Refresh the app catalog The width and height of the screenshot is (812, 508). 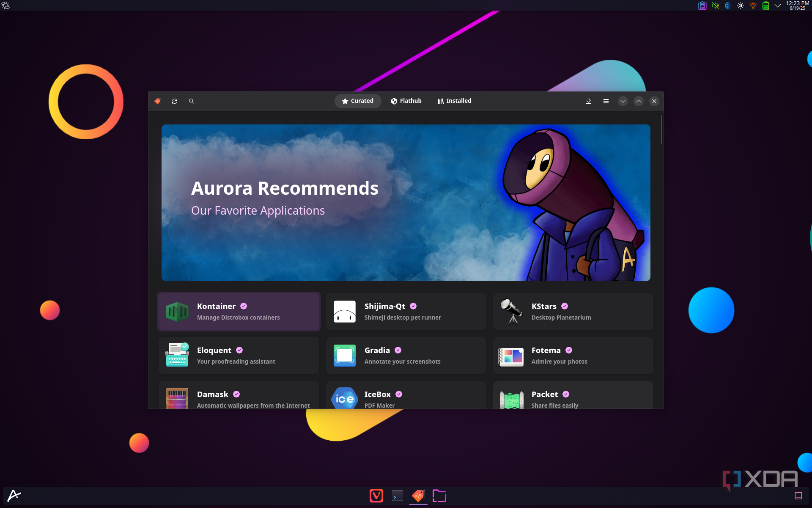pos(175,101)
